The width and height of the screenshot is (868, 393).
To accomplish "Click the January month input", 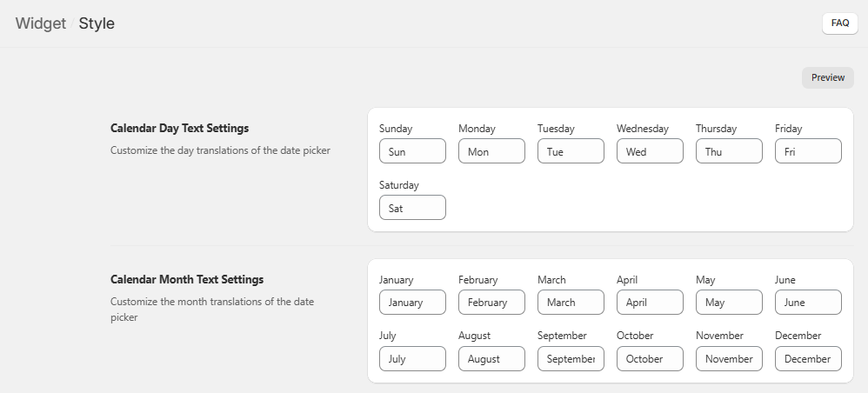I will pyautogui.click(x=412, y=303).
